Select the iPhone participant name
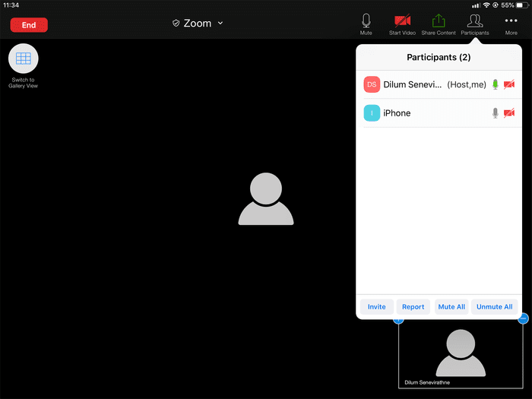 [x=397, y=113]
